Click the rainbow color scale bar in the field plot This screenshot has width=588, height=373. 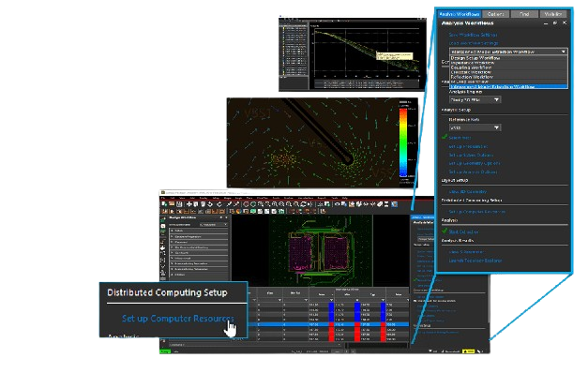coord(403,142)
